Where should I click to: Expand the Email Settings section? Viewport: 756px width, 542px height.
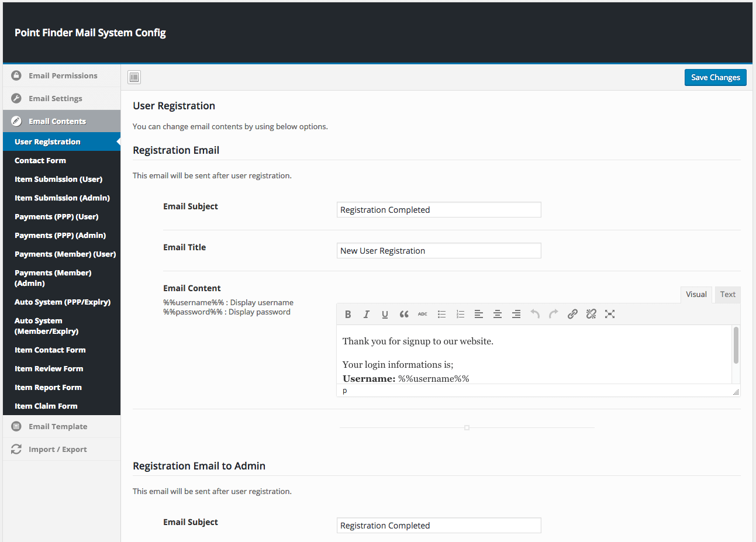click(56, 99)
